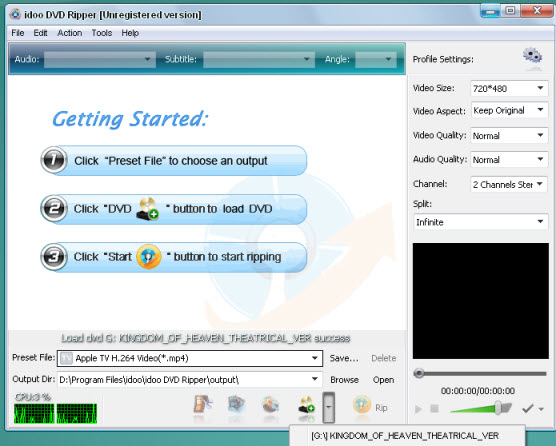Open the File menu

click(x=18, y=33)
